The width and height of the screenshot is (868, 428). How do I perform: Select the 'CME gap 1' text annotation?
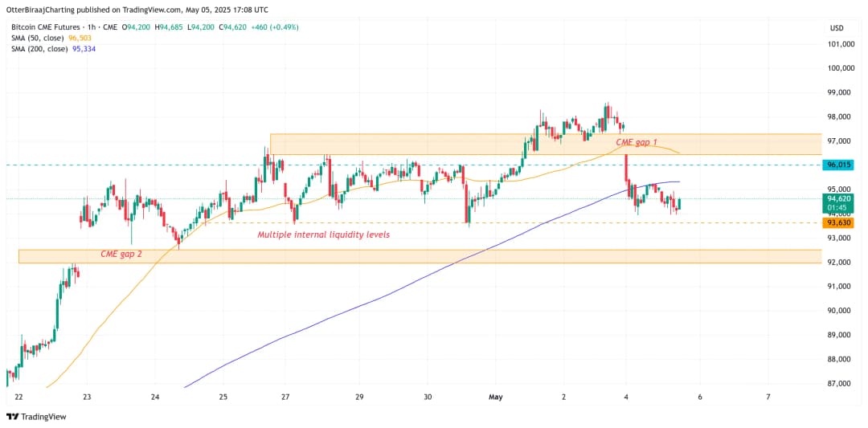pos(636,143)
